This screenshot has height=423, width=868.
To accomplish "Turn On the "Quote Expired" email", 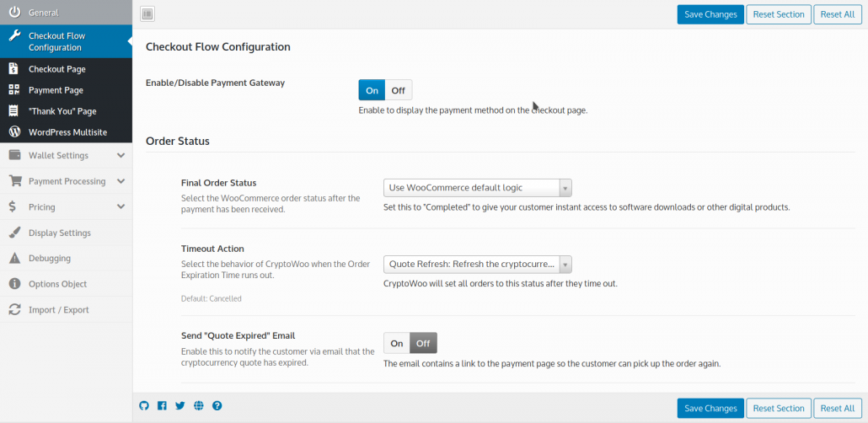I will [397, 343].
